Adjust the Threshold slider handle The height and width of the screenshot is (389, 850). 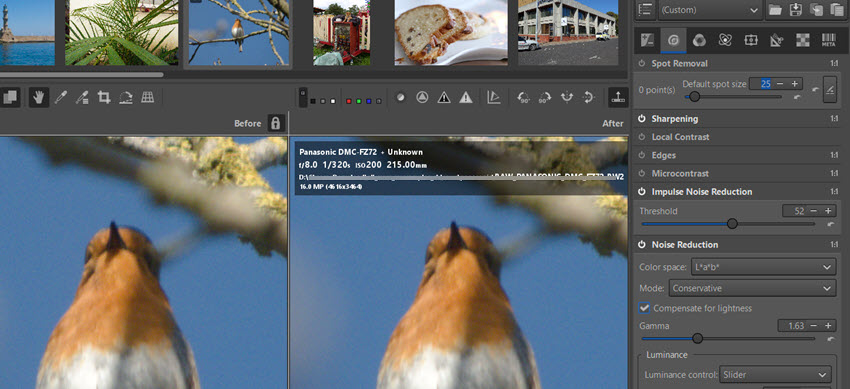732,223
